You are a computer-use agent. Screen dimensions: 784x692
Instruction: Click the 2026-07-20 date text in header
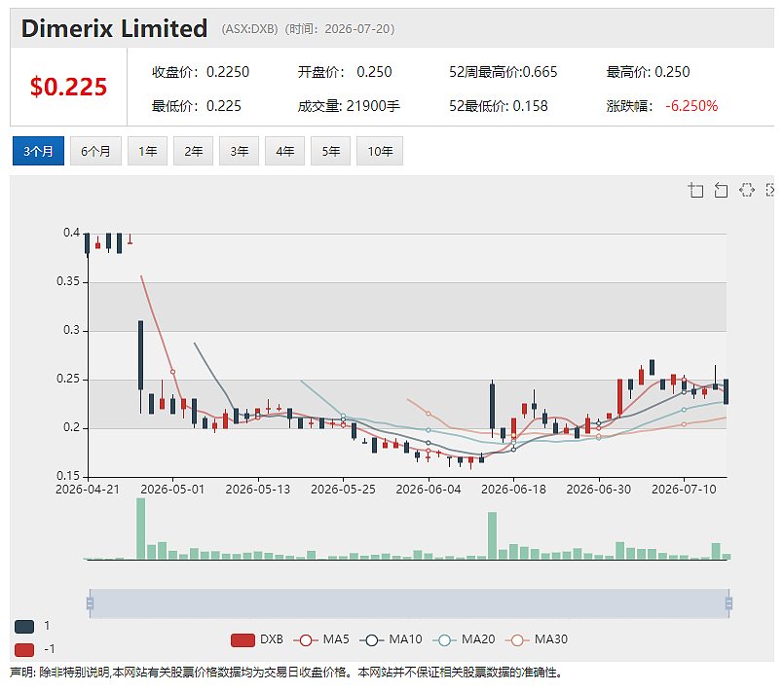click(x=357, y=29)
